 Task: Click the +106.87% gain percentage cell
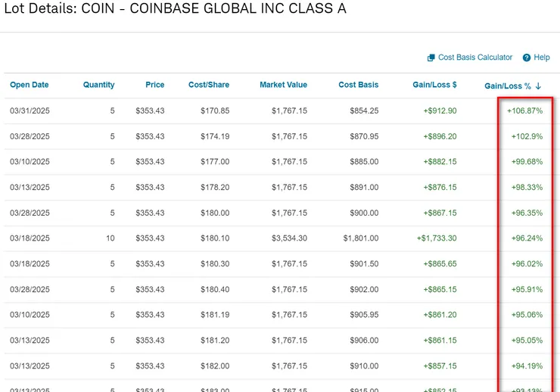coord(524,110)
